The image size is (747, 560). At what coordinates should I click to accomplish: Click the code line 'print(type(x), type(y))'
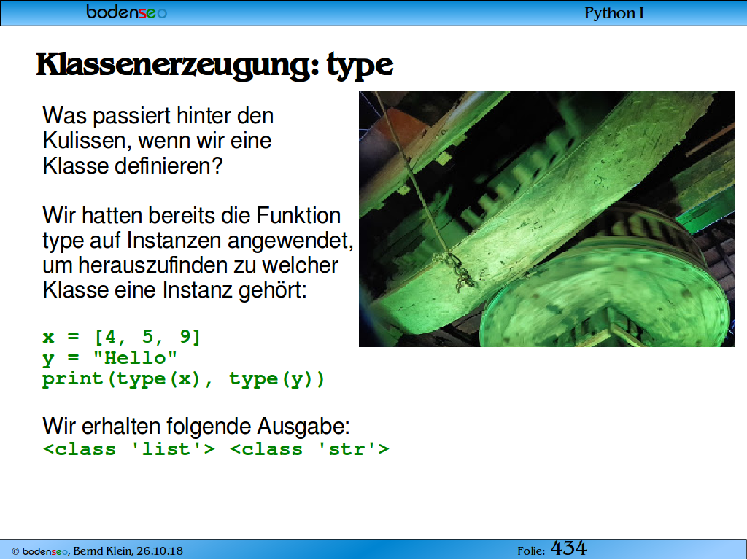183,379
